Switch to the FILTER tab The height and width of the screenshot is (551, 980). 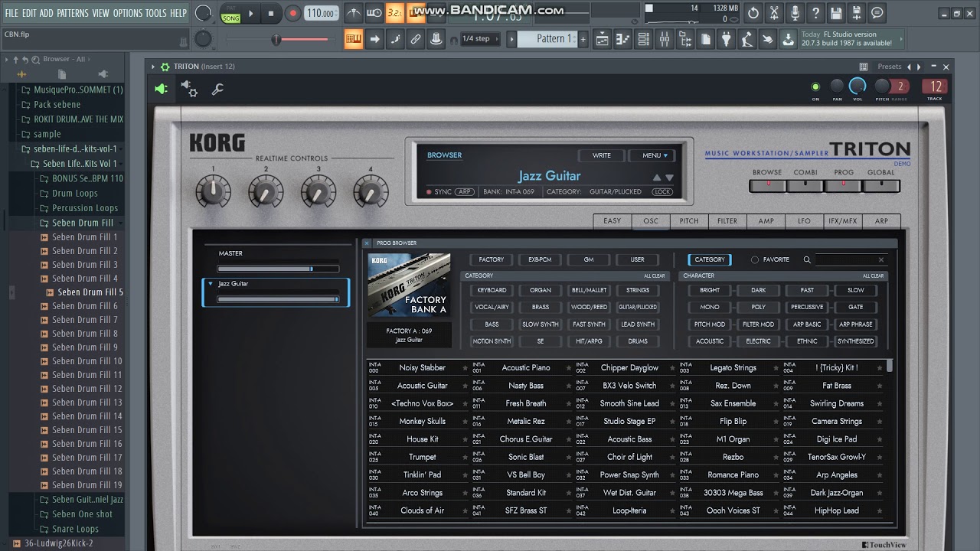click(727, 221)
